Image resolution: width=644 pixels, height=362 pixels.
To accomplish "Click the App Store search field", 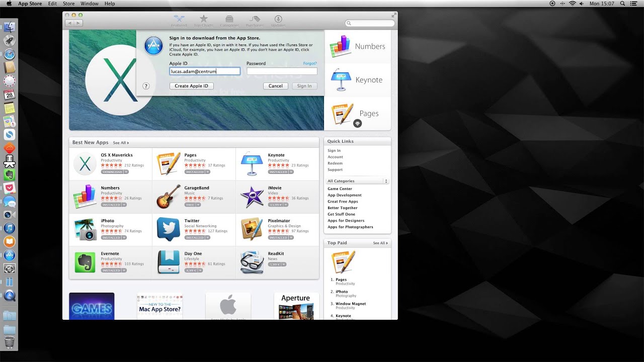I will point(370,23).
